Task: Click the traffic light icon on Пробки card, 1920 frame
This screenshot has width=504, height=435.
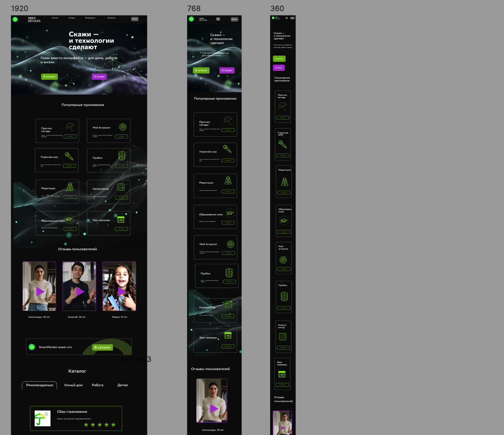Action: tap(122, 156)
